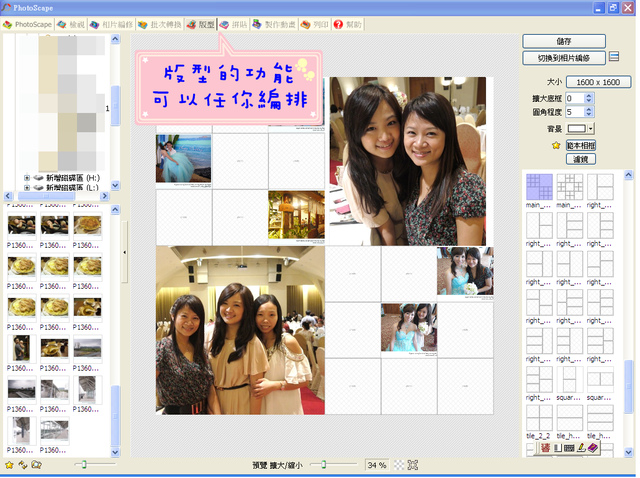Click the layout toggle icon beside 切換到相片編修
The width and height of the screenshot is (640, 478).
point(614,57)
